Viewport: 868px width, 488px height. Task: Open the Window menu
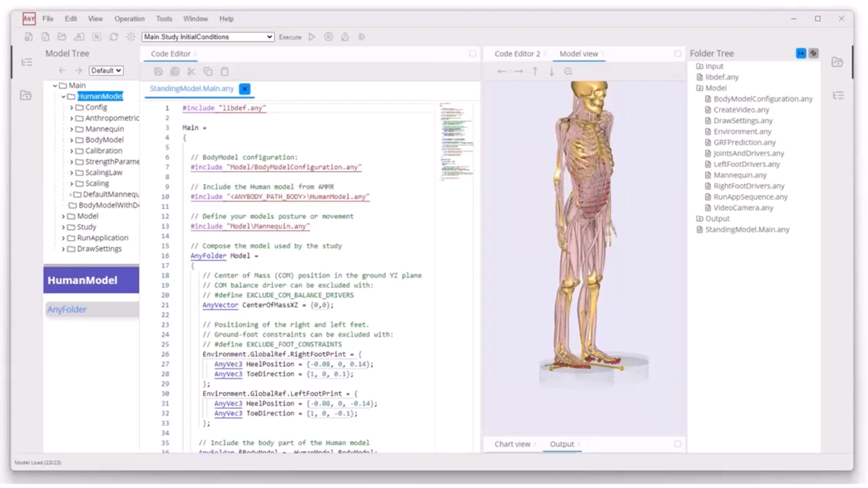point(195,19)
